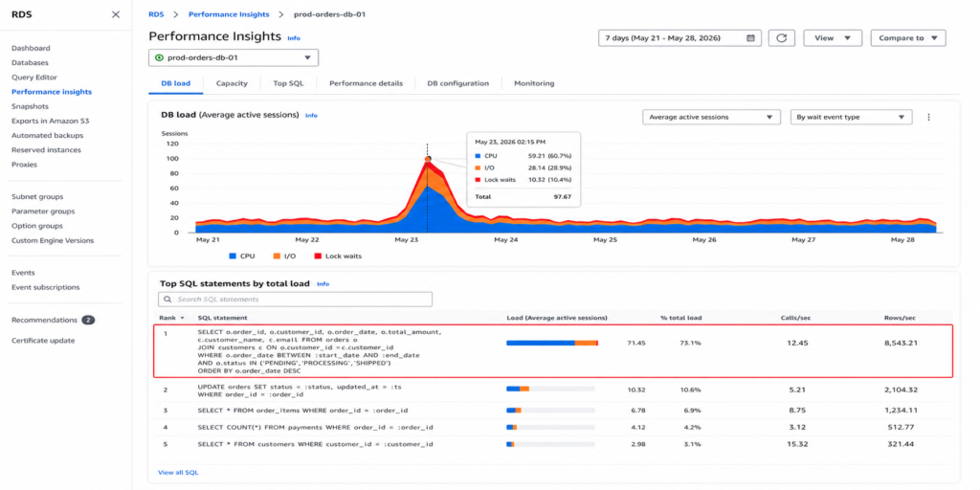This screenshot has height=490, width=980.
Task: Open Certificate update in the sidebar
Action: click(x=43, y=341)
